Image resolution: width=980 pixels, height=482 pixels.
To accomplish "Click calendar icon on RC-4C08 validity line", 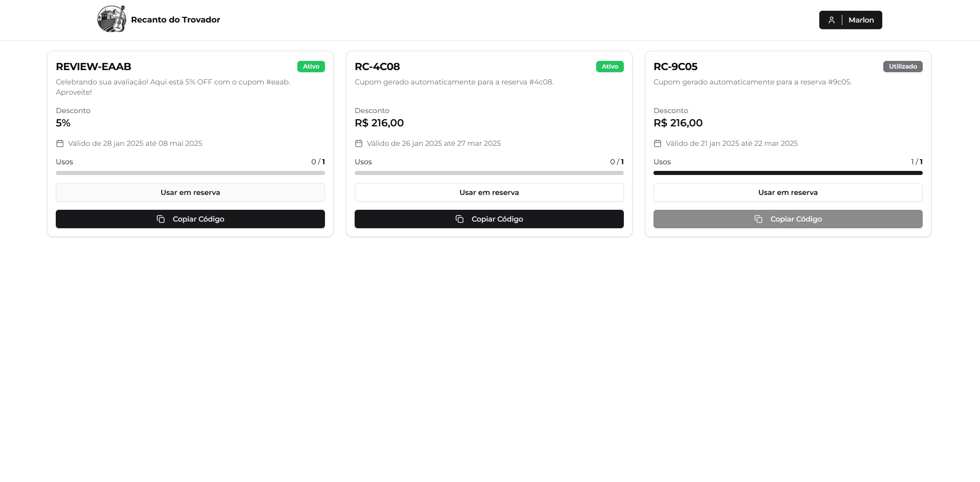I will pos(359,143).
